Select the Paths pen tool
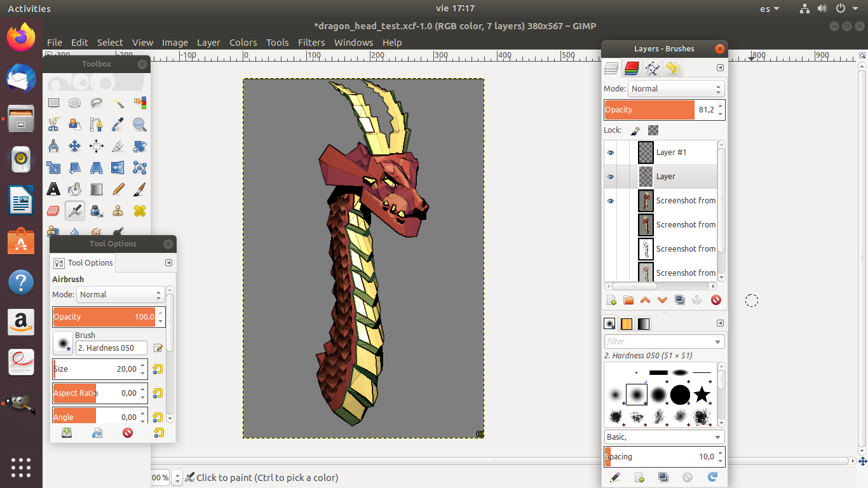Viewport: 868px width, 488px height. point(97,124)
